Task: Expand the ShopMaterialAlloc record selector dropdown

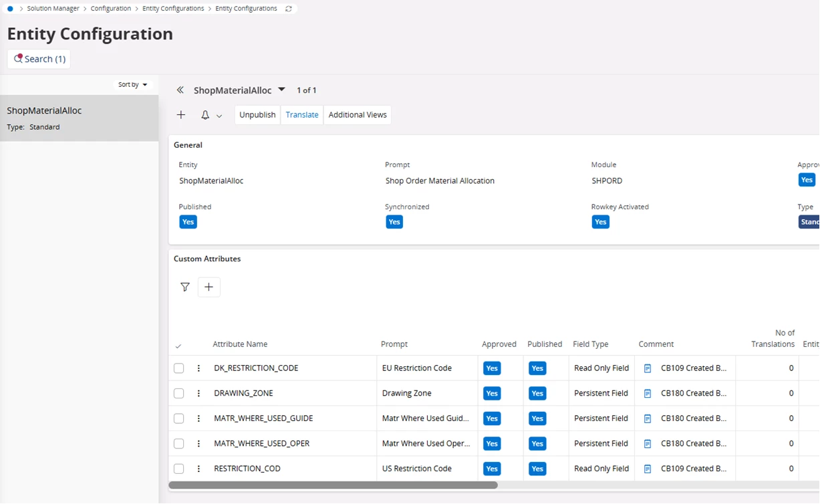Action: click(x=281, y=90)
